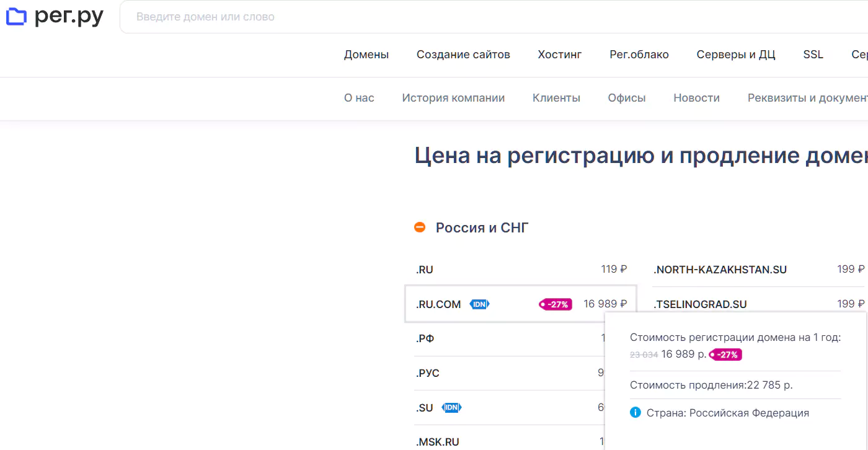The width and height of the screenshot is (868, 450).
Task: Open the История компании link
Action: pos(453,98)
